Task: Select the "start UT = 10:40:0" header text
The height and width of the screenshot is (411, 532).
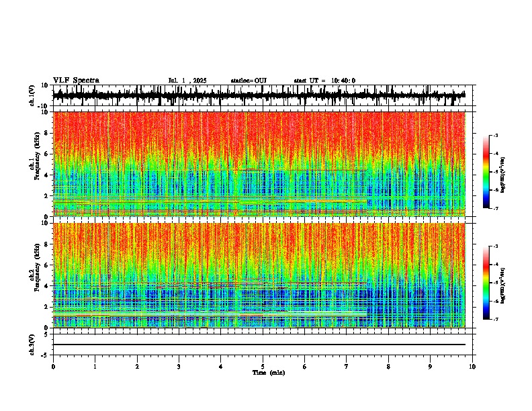Action: (x=324, y=81)
